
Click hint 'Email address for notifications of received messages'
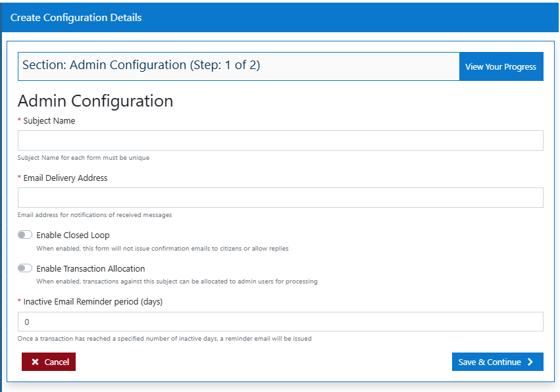(95, 215)
